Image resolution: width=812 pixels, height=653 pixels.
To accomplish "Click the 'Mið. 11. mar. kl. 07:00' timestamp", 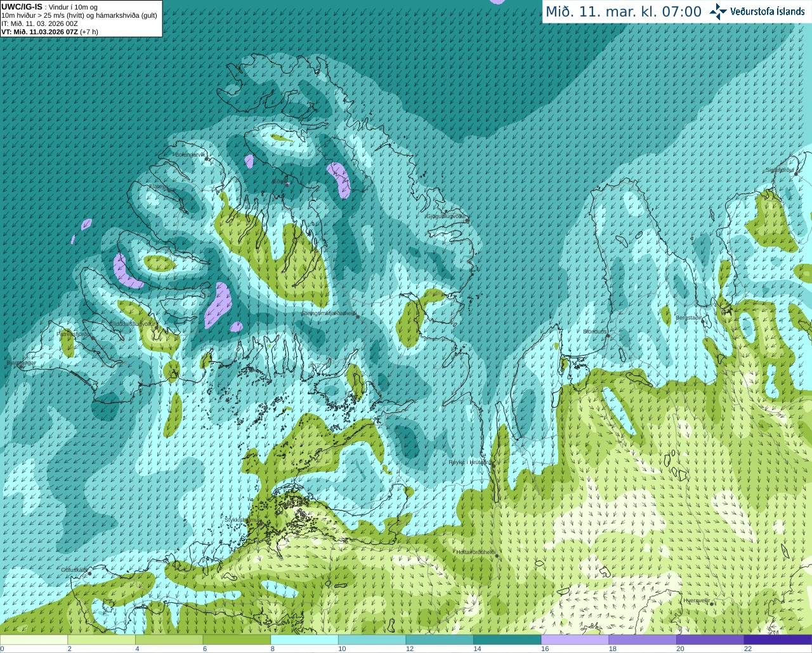I will click(x=624, y=11).
